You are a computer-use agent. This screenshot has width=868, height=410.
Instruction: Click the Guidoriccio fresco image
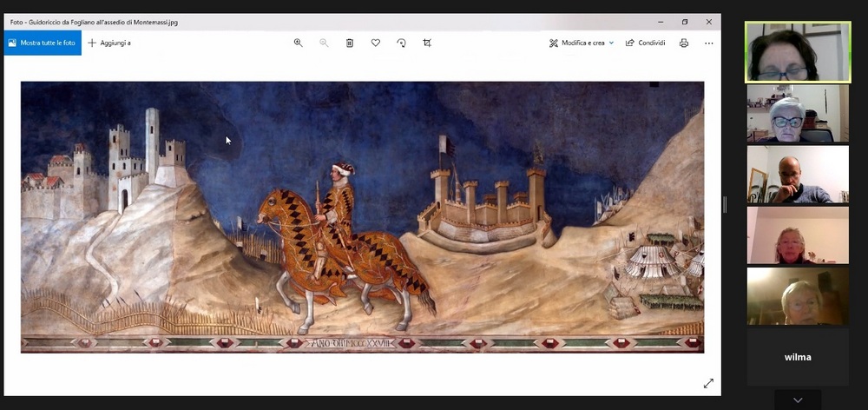tap(363, 217)
